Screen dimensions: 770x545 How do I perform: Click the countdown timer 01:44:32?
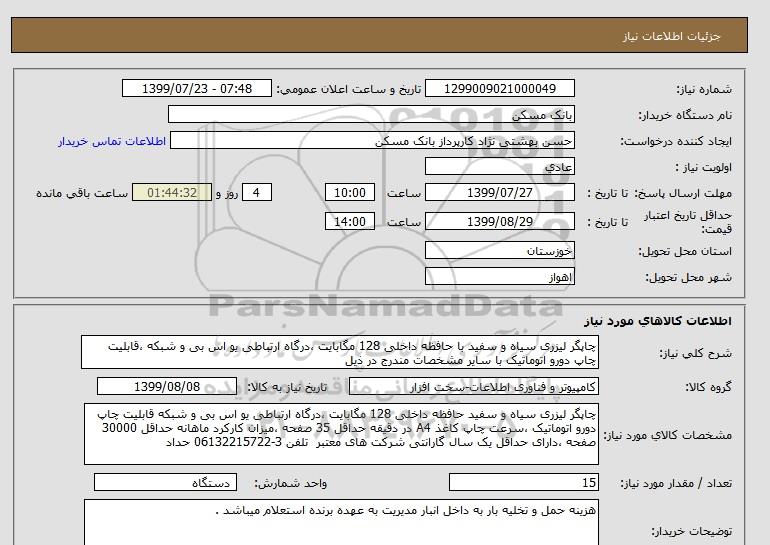pos(170,193)
